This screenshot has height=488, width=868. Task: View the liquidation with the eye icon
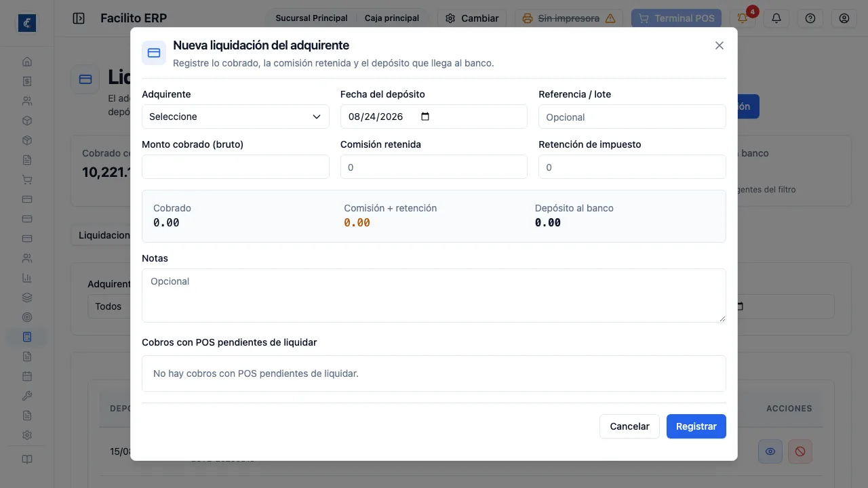point(770,451)
